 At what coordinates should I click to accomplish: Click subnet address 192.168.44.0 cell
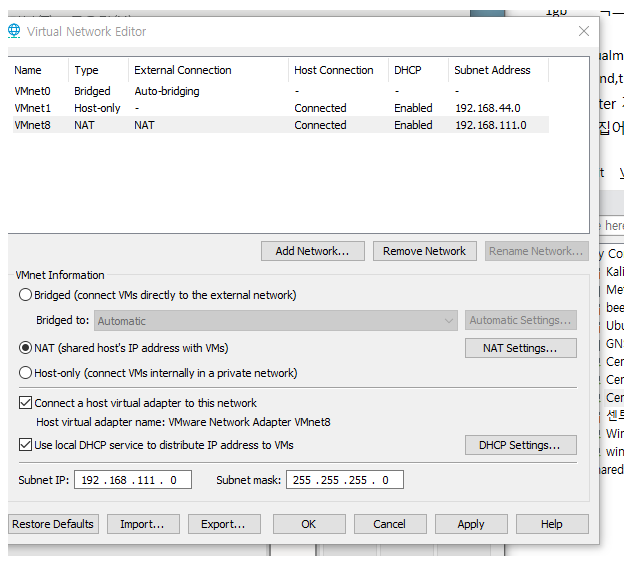[x=487, y=108]
